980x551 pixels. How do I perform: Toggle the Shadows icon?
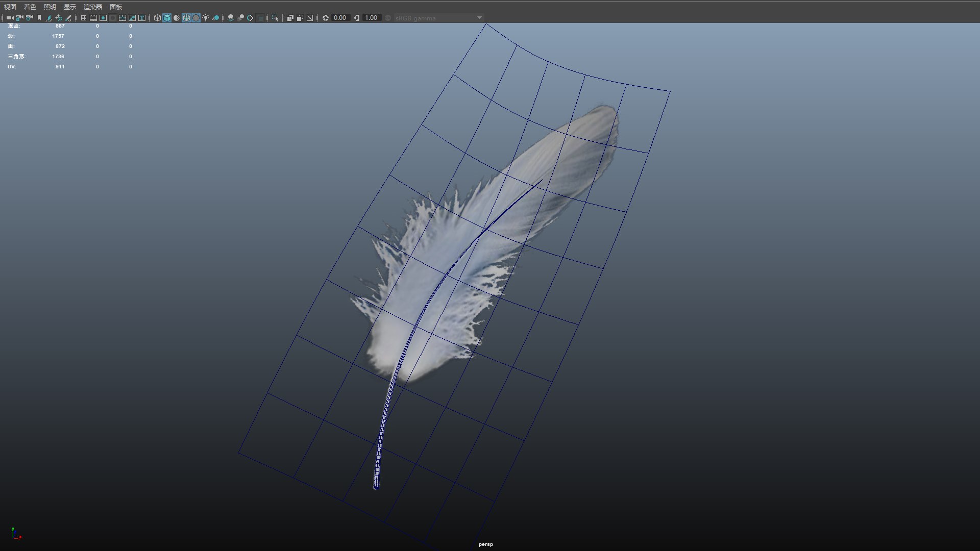(216, 18)
